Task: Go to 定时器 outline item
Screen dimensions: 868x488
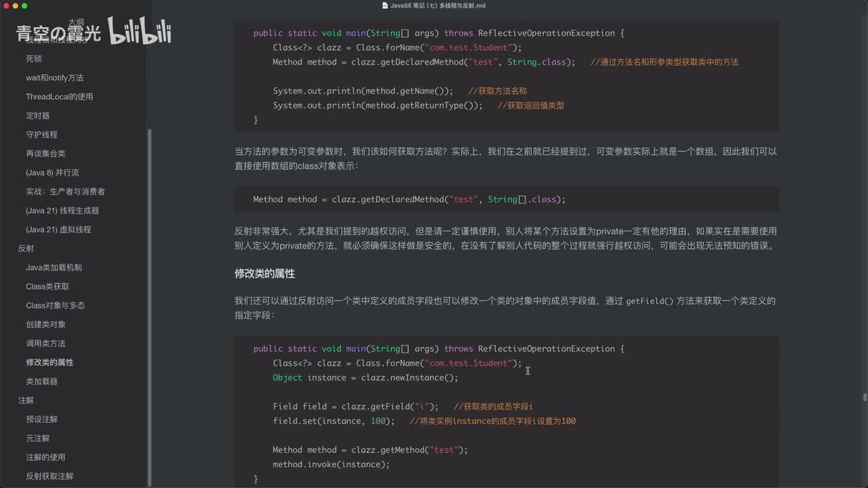Action: tap(38, 116)
